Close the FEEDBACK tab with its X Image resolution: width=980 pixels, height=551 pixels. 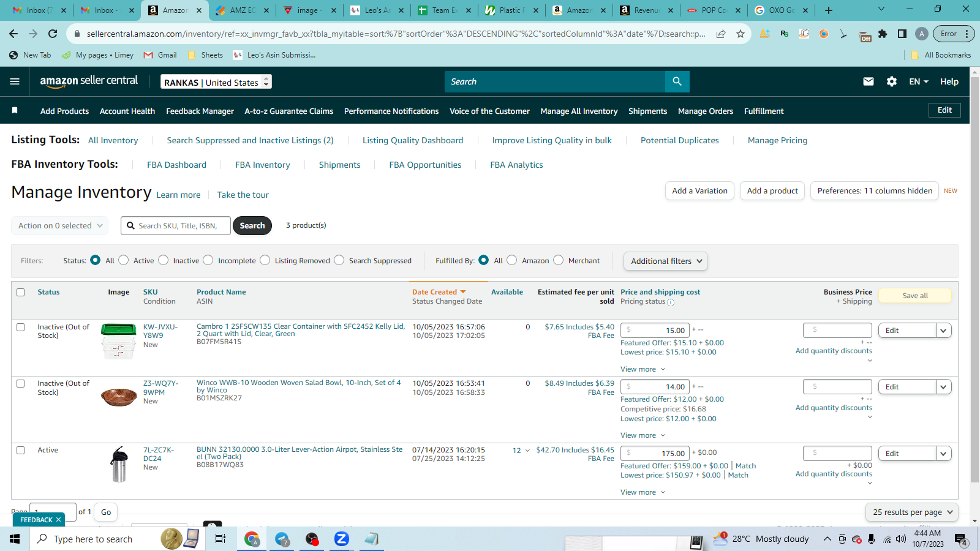click(58, 520)
